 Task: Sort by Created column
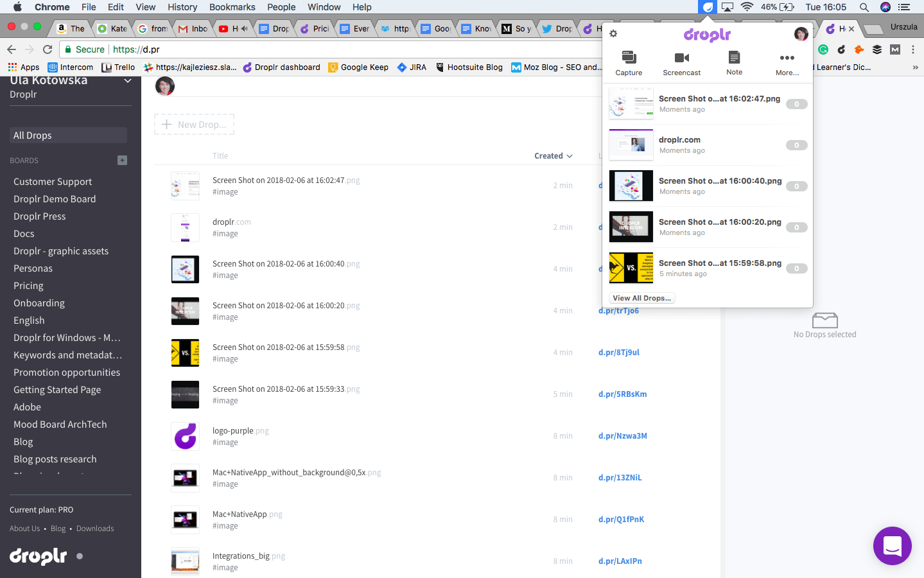coord(553,156)
